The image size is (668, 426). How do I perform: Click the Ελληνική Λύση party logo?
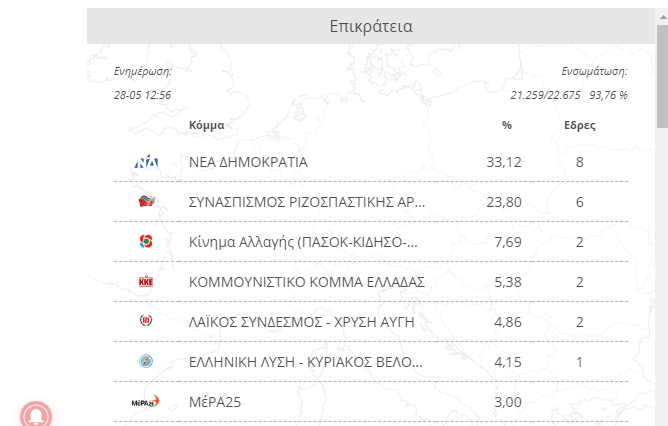[146, 362]
